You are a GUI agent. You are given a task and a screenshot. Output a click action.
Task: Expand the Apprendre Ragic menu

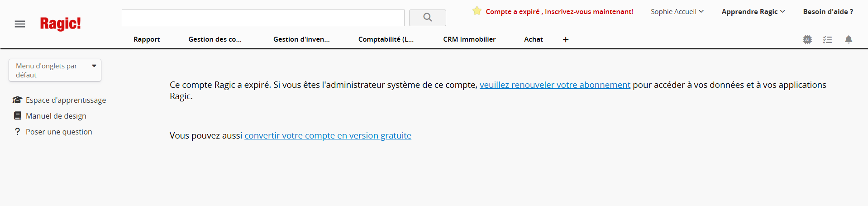point(753,11)
